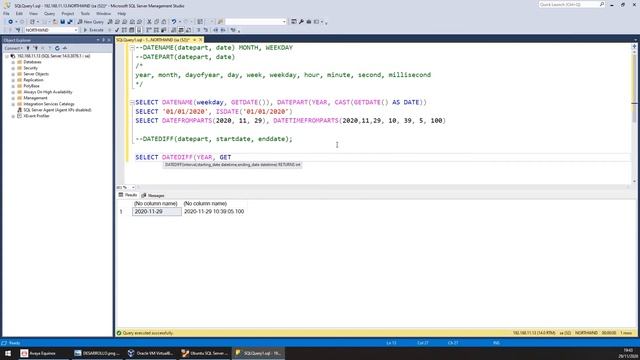The width and height of the screenshot is (640, 360).
Task: Click the editor vertical scrollbar thumb
Action: pos(634,88)
